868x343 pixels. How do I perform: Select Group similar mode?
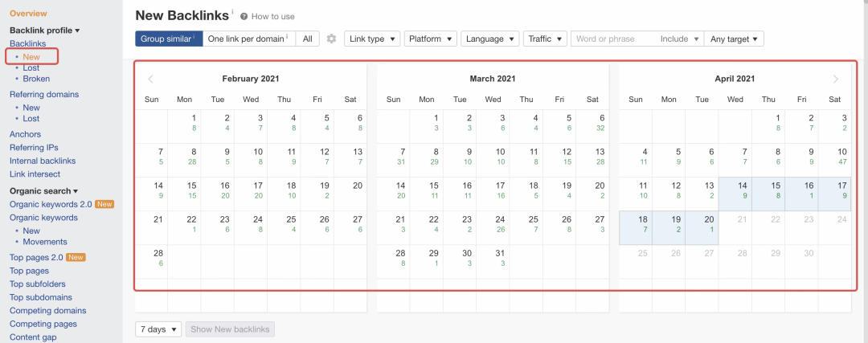(x=169, y=39)
